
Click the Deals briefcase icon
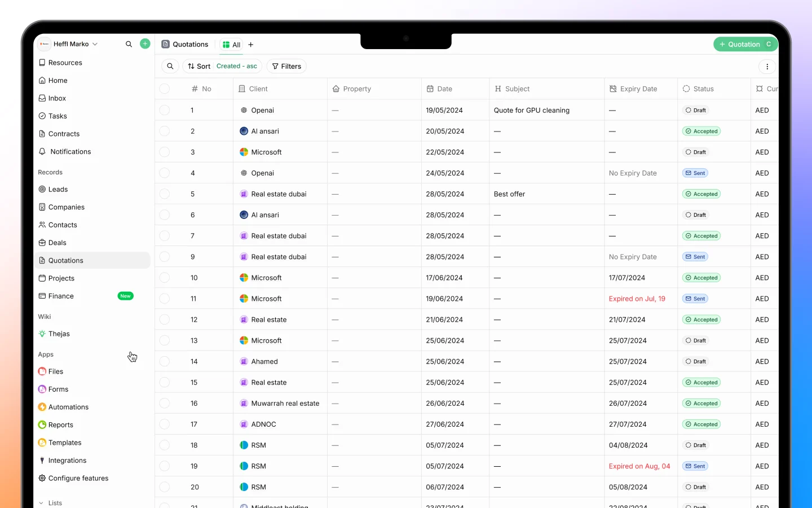[x=42, y=243]
